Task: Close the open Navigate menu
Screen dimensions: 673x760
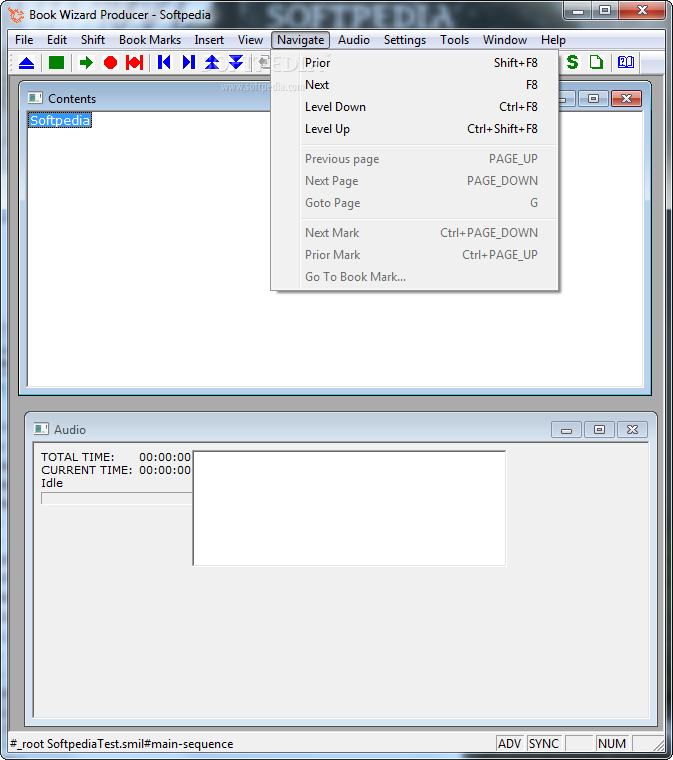Action: [300, 40]
